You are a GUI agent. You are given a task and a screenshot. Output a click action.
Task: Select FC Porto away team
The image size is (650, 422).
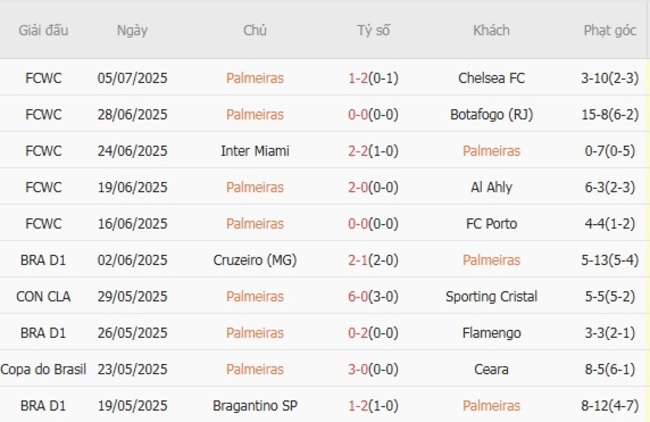[x=491, y=223]
